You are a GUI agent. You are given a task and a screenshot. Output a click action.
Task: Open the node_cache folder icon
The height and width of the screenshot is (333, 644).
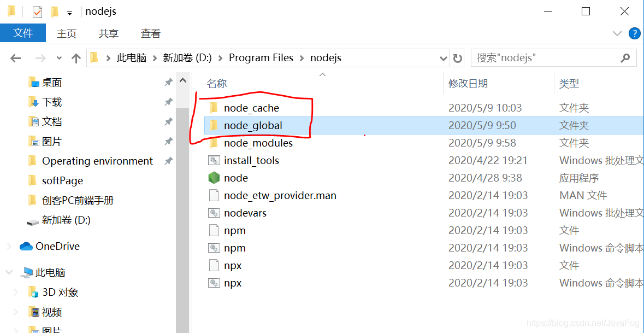[213, 108]
